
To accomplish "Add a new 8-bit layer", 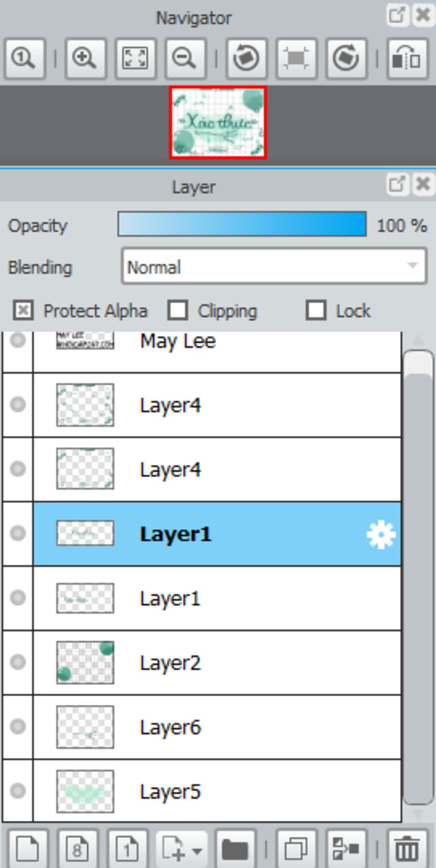I will click(x=77, y=848).
